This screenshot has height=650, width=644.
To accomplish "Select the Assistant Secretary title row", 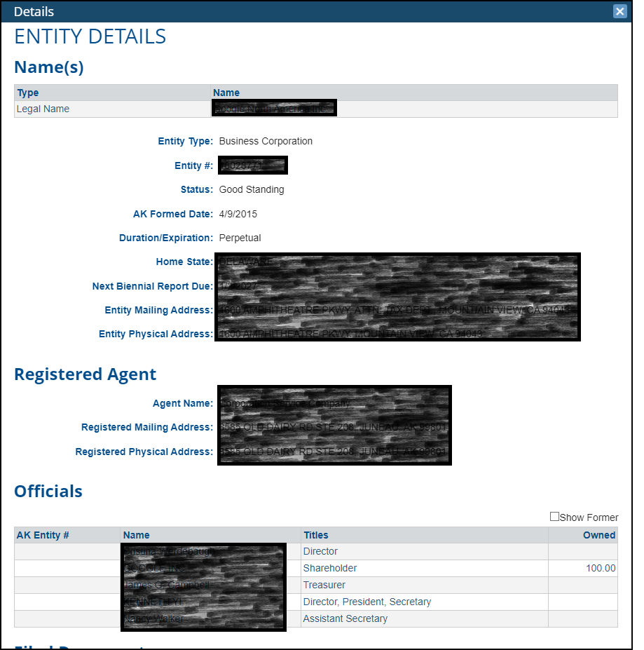I will tap(345, 618).
